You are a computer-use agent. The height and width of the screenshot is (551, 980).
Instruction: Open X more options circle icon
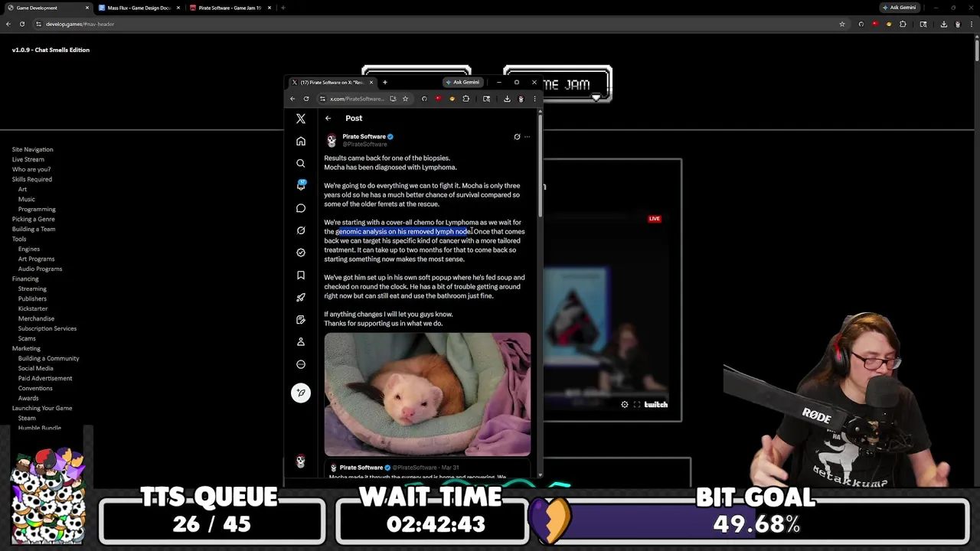click(x=301, y=364)
